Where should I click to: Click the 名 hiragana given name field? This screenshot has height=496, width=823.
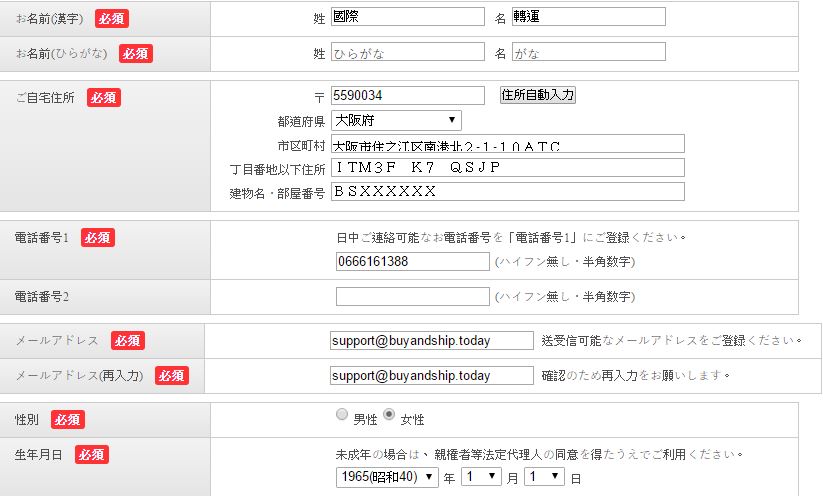click(588, 52)
